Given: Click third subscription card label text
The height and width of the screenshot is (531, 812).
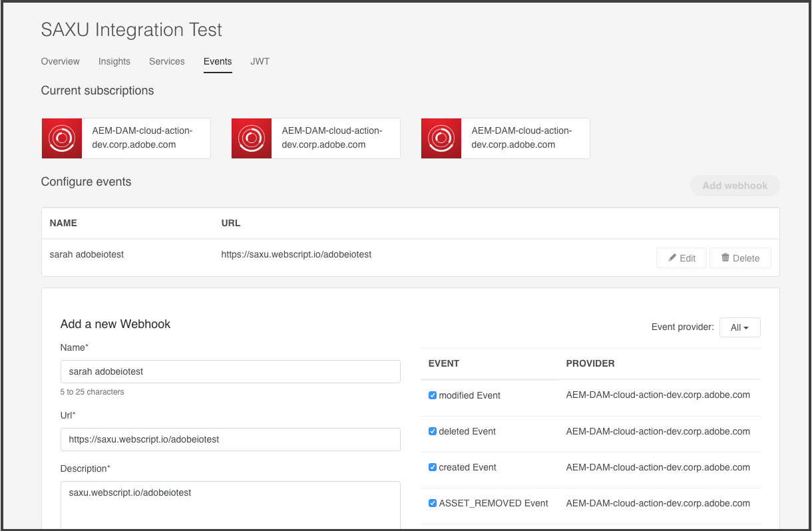Looking at the screenshot, I should tap(522, 138).
